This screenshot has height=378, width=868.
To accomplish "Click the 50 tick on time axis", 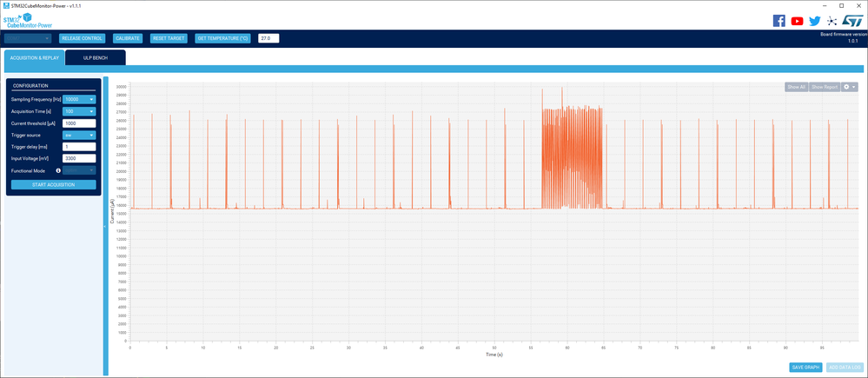I will 494,348.
